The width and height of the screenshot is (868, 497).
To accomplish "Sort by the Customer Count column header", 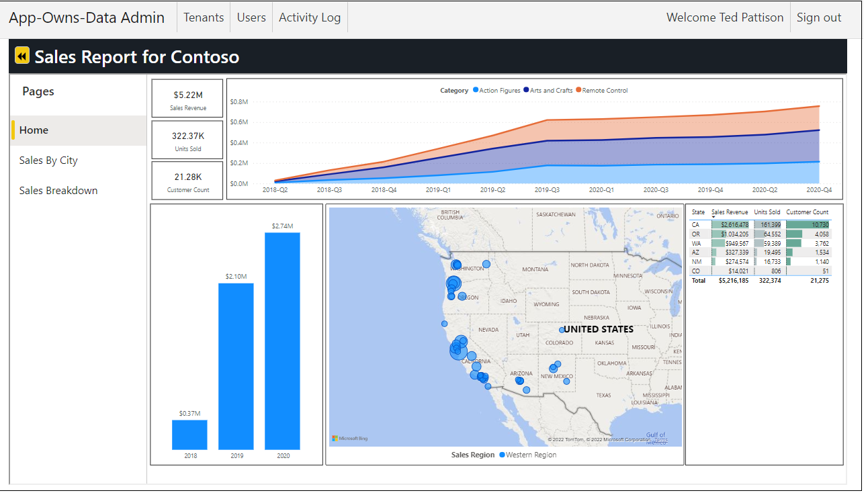I will (808, 212).
